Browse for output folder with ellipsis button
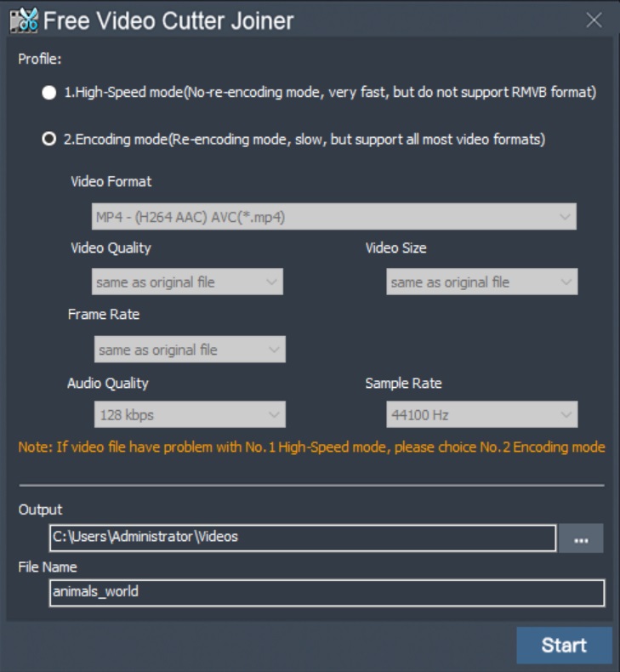620x672 pixels. (x=581, y=538)
